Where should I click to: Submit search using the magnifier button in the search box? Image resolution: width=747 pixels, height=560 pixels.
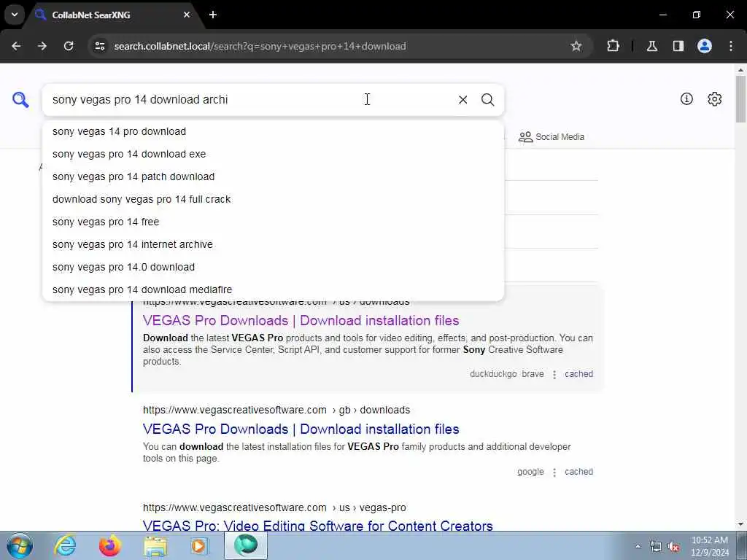[x=487, y=99]
